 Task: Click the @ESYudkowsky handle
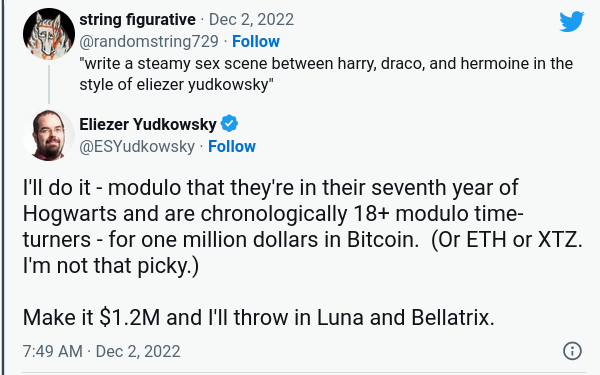[x=137, y=147]
